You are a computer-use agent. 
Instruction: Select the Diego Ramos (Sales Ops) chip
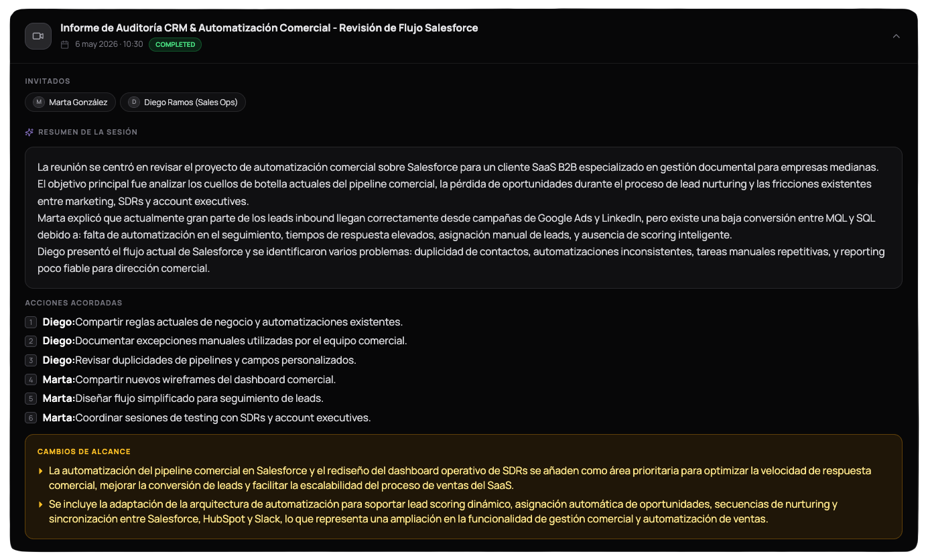pos(183,102)
